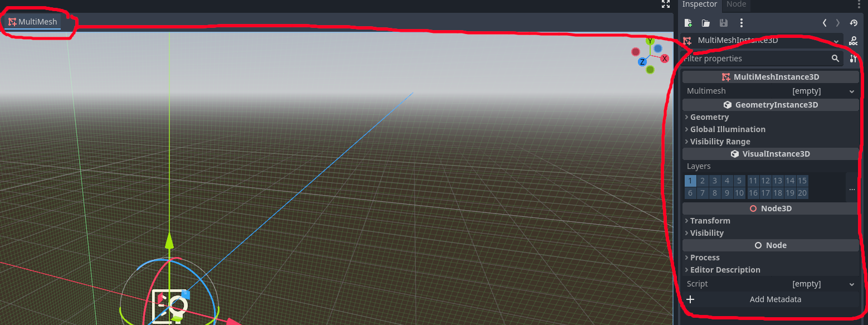Image resolution: width=868 pixels, height=325 pixels.
Task: Create a new resource in Inspector
Action: (689, 23)
